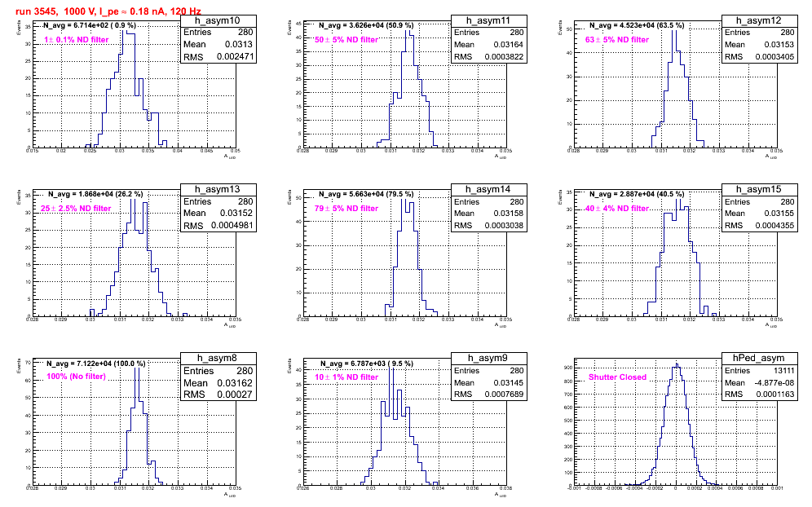Click Mean value 0.03152 in h_asym13
Screen dimensions: 812x507
point(236,213)
